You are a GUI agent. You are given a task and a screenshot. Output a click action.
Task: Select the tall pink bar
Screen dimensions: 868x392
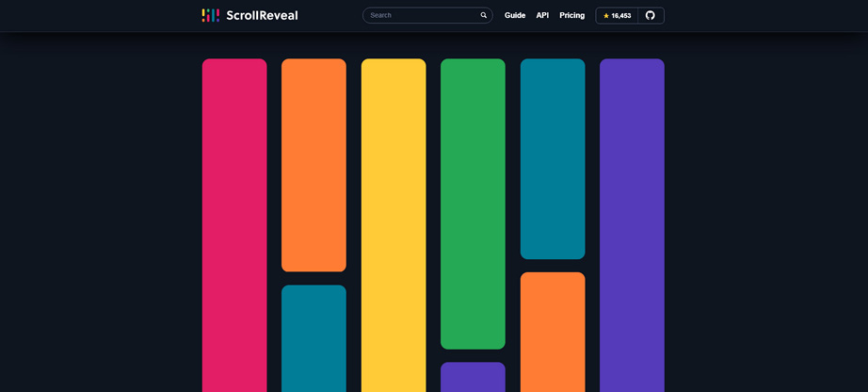(234, 225)
